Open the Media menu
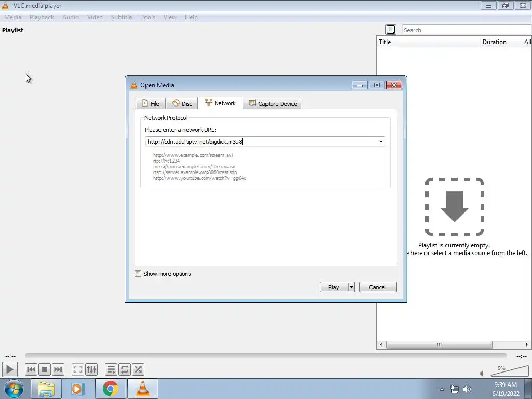 (x=12, y=17)
